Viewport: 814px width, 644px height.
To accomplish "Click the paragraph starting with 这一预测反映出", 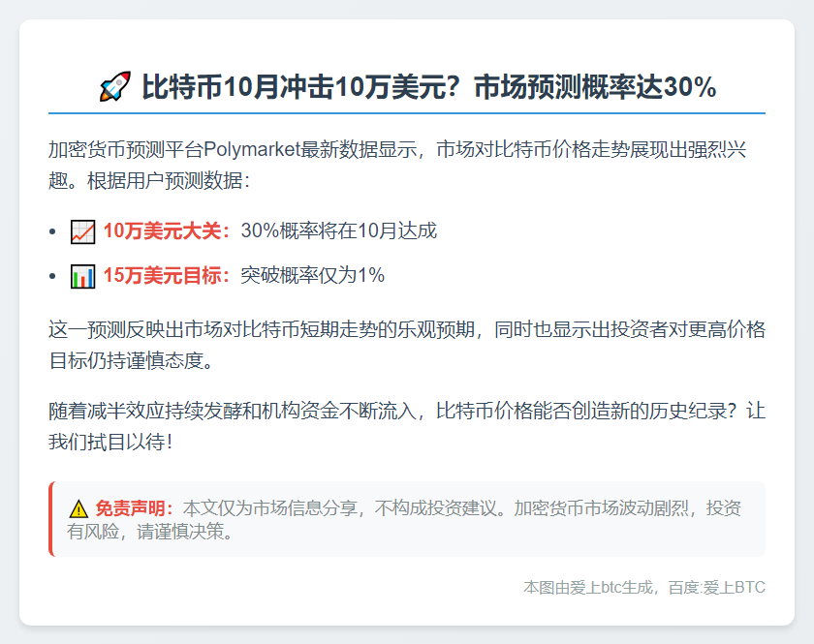I will (407, 345).
